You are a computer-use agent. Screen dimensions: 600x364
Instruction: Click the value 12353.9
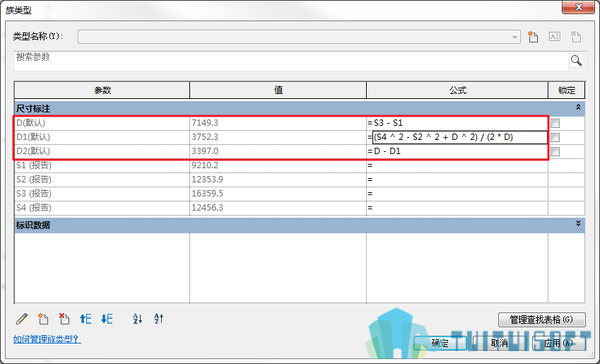click(x=207, y=180)
